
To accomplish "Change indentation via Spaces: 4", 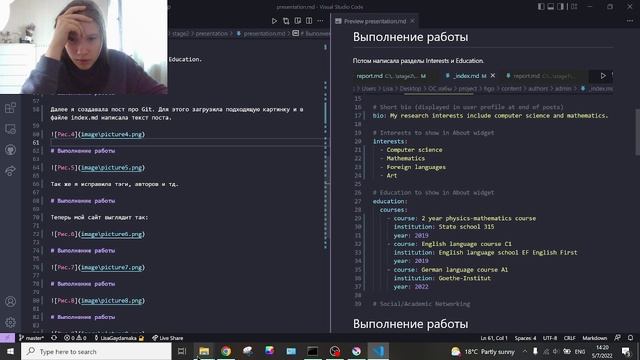I will click(525, 338).
